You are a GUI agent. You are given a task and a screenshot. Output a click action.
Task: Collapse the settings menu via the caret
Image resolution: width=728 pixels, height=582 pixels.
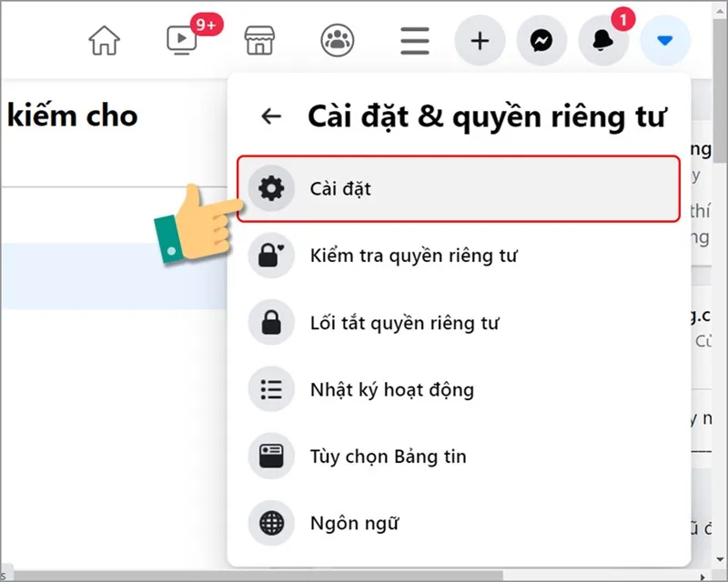(665, 40)
